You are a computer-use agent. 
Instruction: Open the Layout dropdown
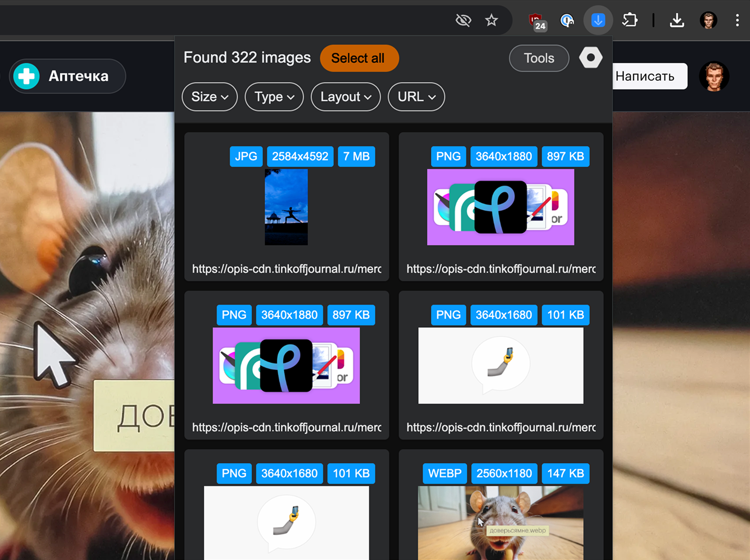345,97
